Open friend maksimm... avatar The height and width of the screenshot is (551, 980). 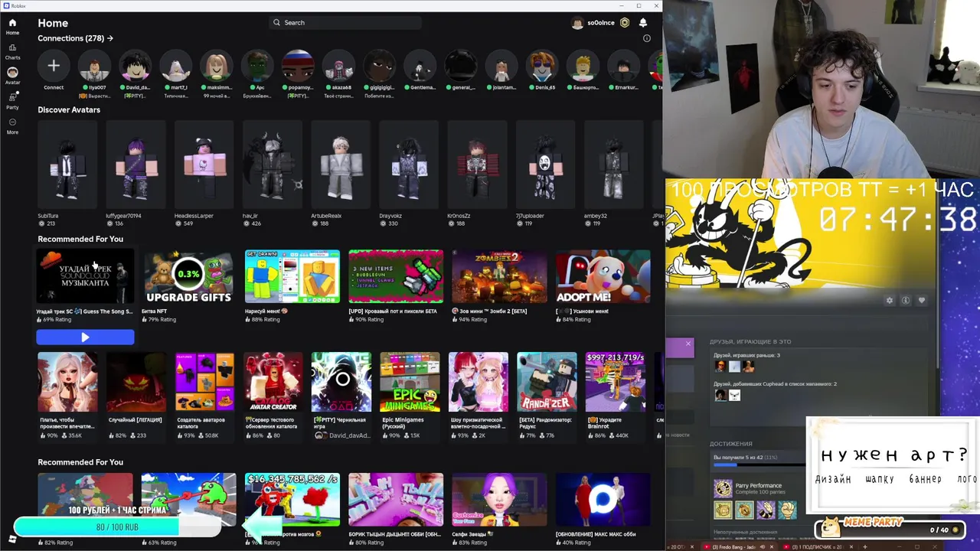tap(217, 67)
